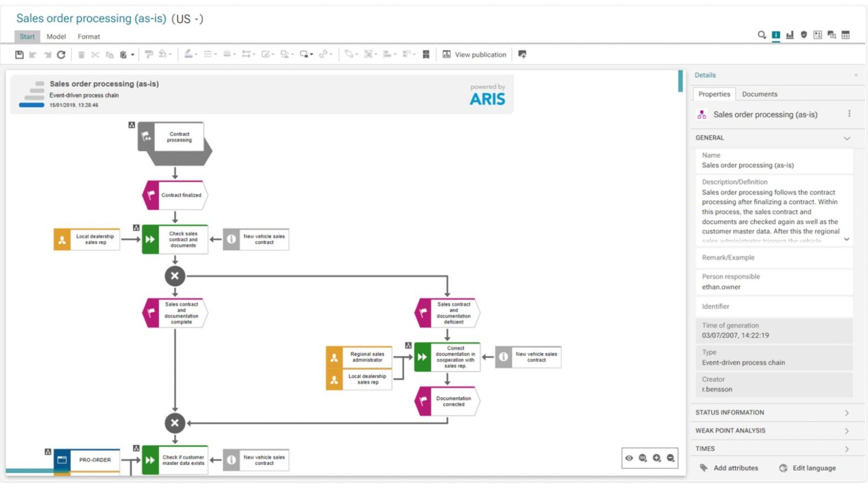868x488 pixels.
Task: Open the search icon in the top bar
Action: pos(761,35)
